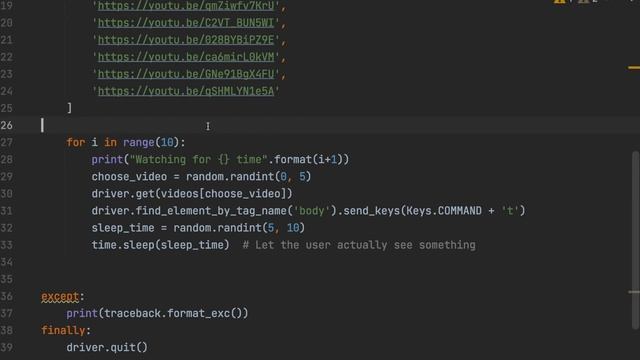This screenshot has height=360, width=640.
Task: Click 'find_element_by_tag_name' method
Action: (x=211, y=211)
